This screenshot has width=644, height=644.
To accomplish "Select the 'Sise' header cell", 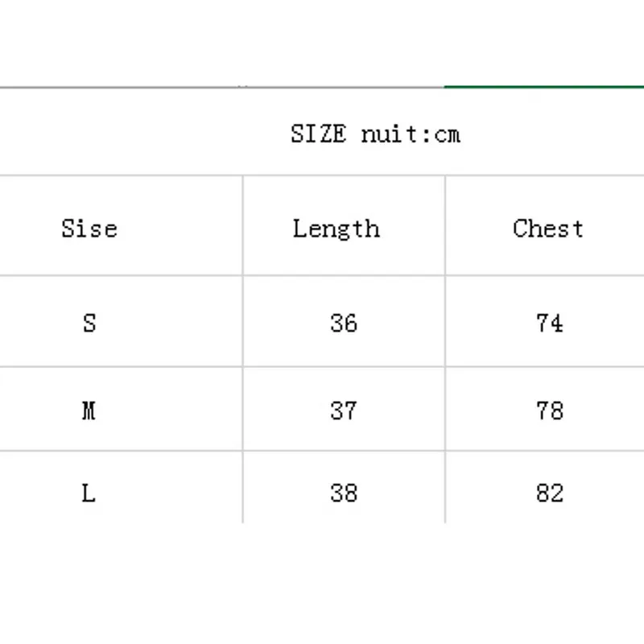I will coord(122,225).
